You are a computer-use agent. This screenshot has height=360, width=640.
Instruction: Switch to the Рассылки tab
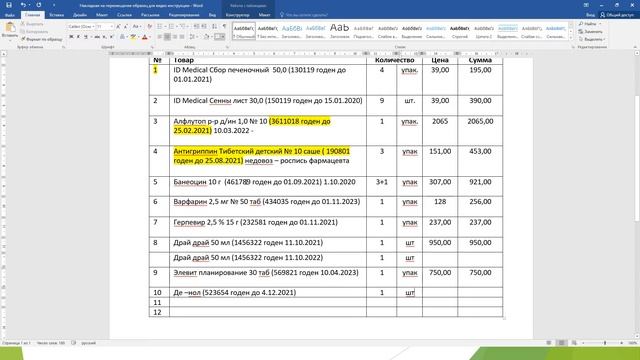click(x=150, y=15)
